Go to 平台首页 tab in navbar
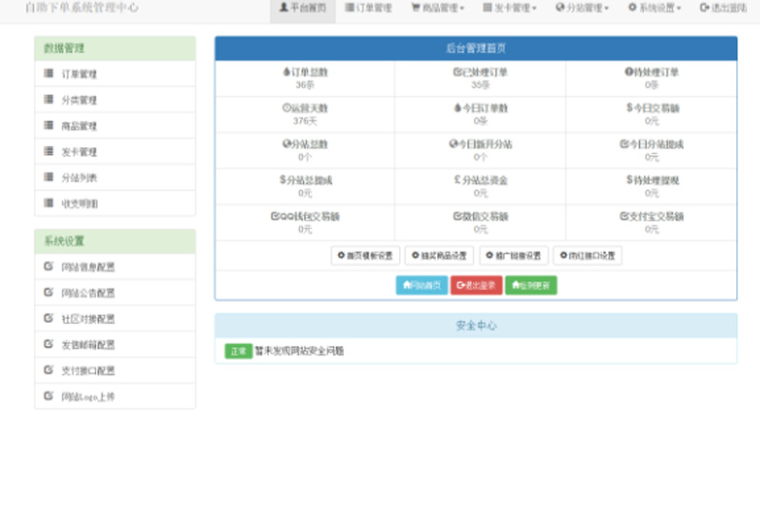 (302, 8)
